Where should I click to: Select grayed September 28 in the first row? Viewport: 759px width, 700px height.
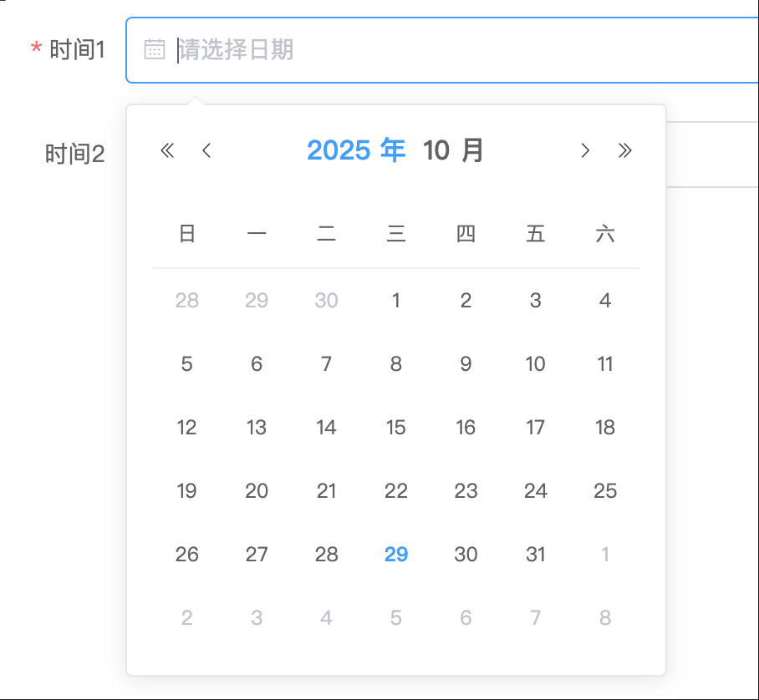point(187,301)
